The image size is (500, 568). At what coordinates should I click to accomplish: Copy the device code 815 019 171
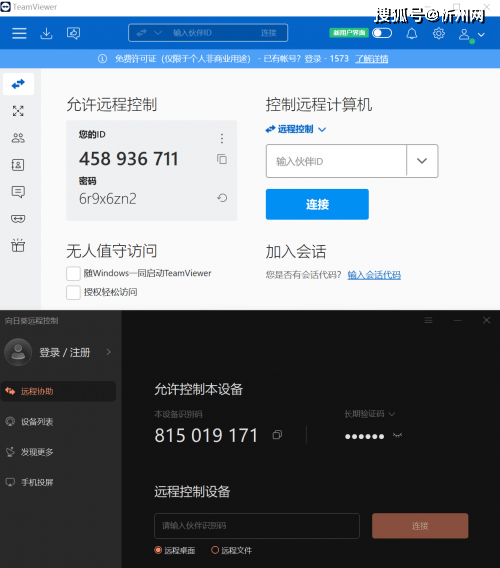[277, 435]
